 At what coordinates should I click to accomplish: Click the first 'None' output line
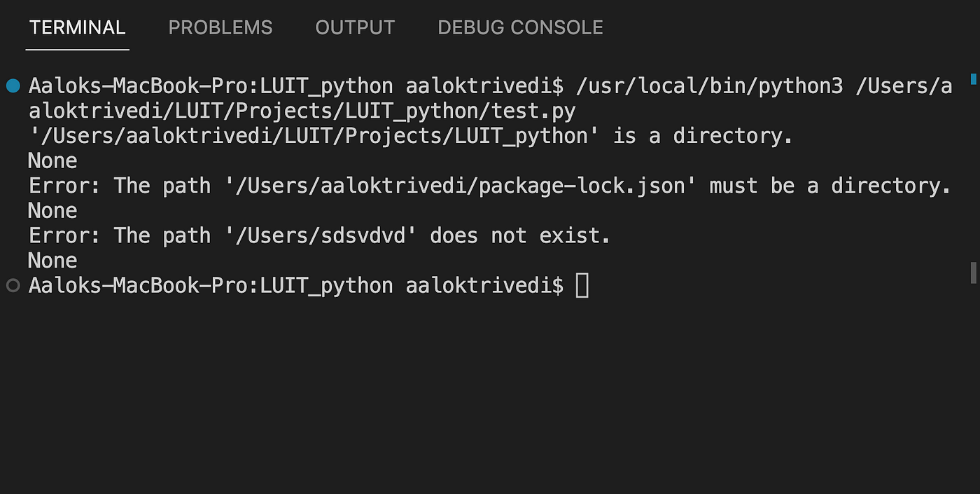[x=52, y=161]
